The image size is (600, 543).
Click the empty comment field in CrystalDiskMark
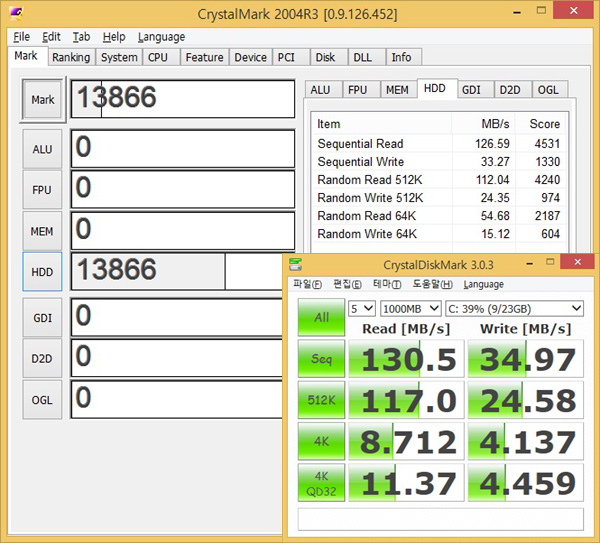click(441, 519)
